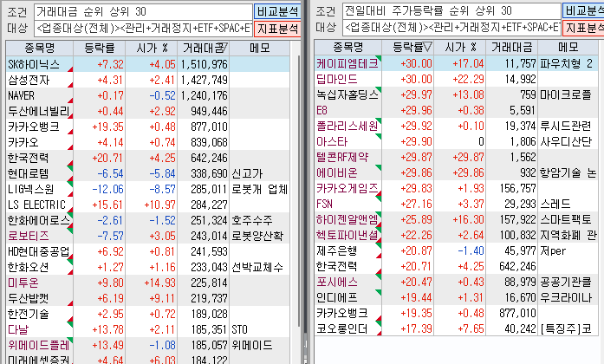
Task: Select the 에이비온 row
Action: 456,172
